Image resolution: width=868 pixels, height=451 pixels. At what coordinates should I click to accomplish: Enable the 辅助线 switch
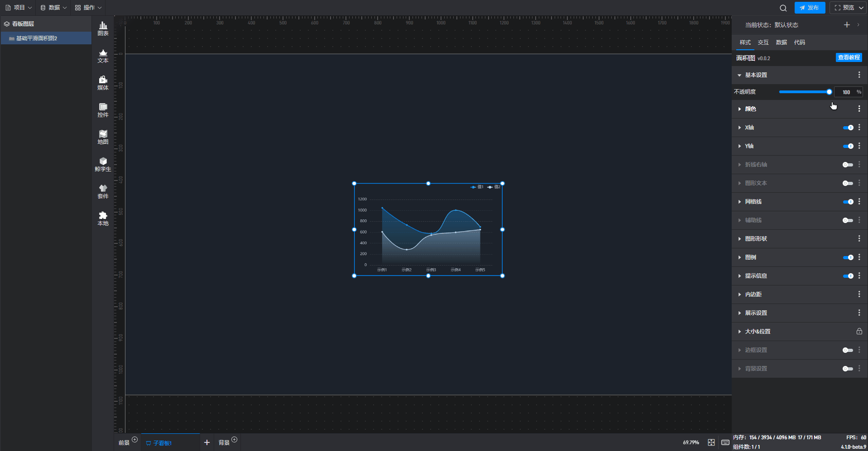point(848,220)
